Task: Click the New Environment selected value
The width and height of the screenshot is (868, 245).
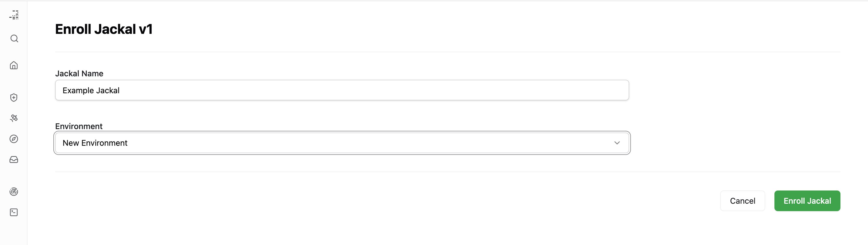Action: pyautogui.click(x=95, y=143)
